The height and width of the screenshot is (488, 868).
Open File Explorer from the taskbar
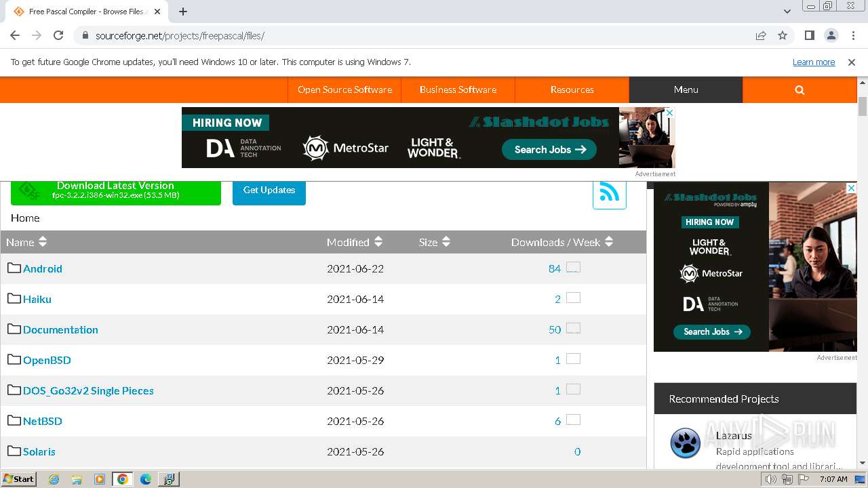pos(77,479)
